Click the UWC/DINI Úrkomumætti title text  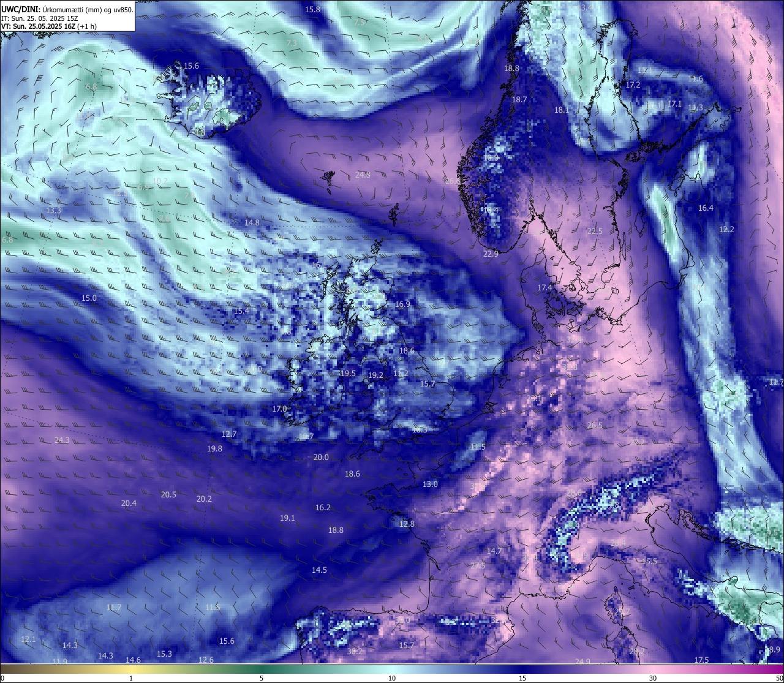click(67, 10)
